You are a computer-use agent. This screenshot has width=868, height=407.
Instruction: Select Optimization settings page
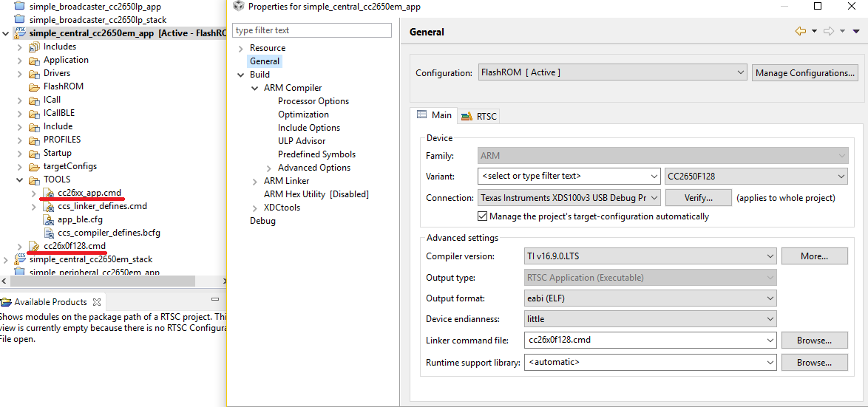click(x=303, y=114)
